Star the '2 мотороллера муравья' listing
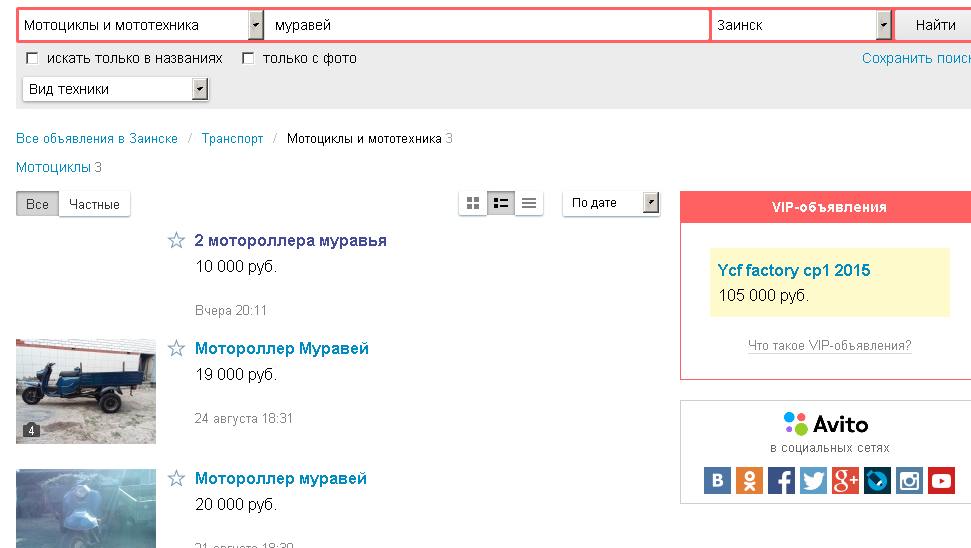Screen dimensions: 971x548 (176, 240)
